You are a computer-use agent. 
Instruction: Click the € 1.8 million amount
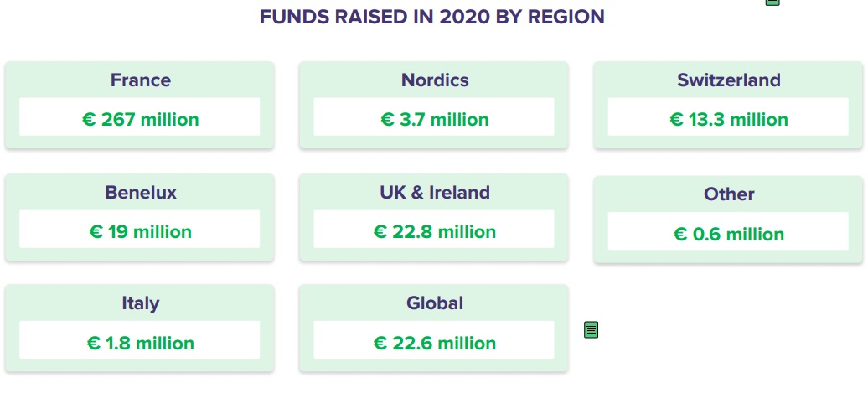click(x=141, y=344)
